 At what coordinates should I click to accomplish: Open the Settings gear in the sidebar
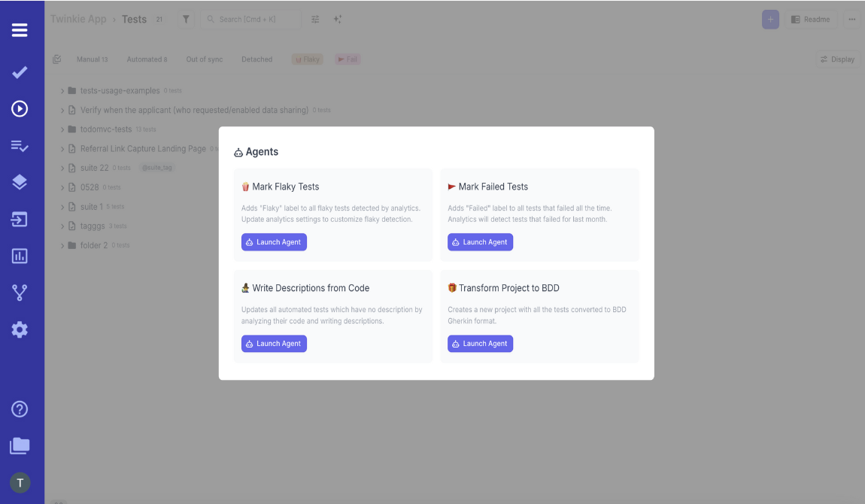pos(21,329)
